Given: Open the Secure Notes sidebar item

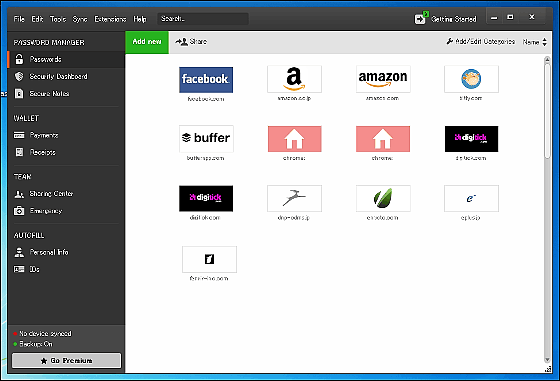Looking at the screenshot, I should 66,94.
